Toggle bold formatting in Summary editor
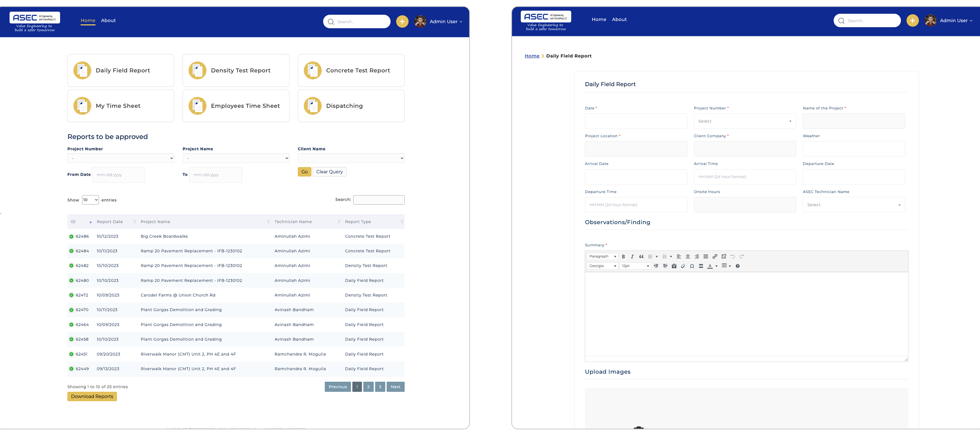 pyautogui.click(x=623, y=257)
